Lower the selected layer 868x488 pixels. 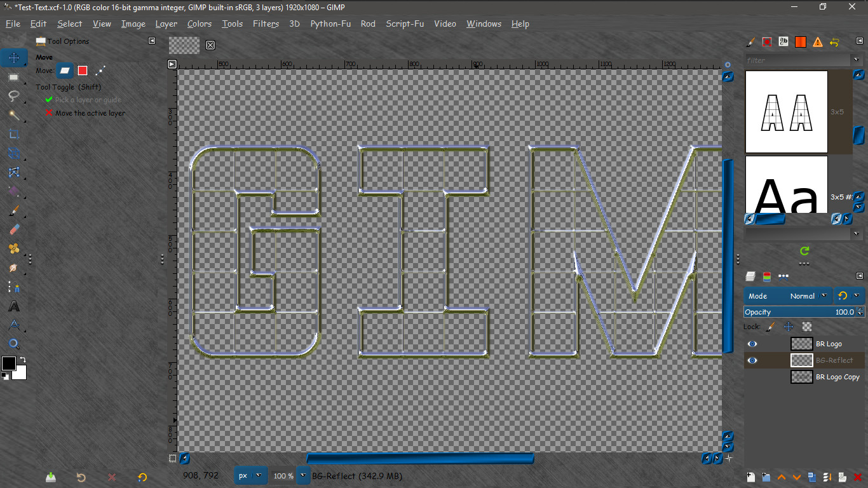796,477
